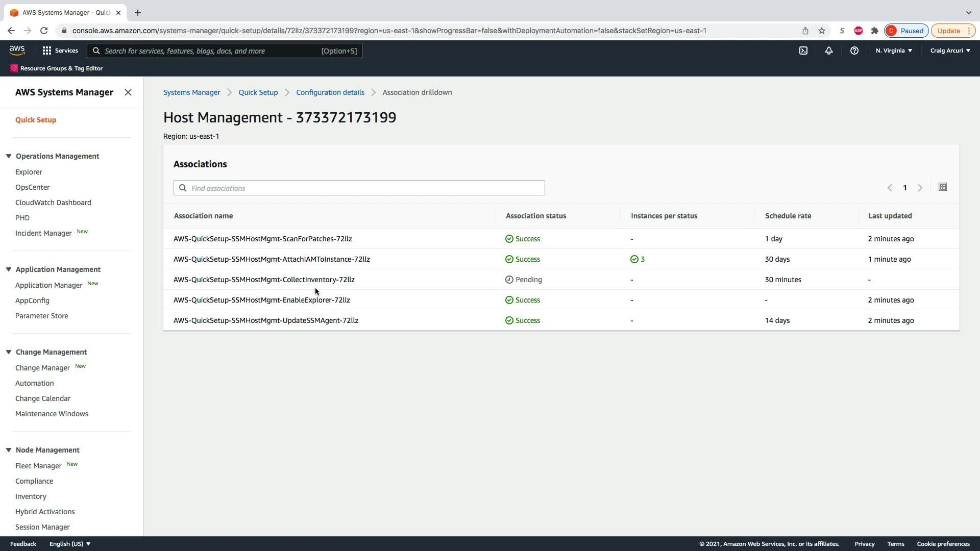
Task: Open the Craig Arcuri account menu
Action: point(950,51)
